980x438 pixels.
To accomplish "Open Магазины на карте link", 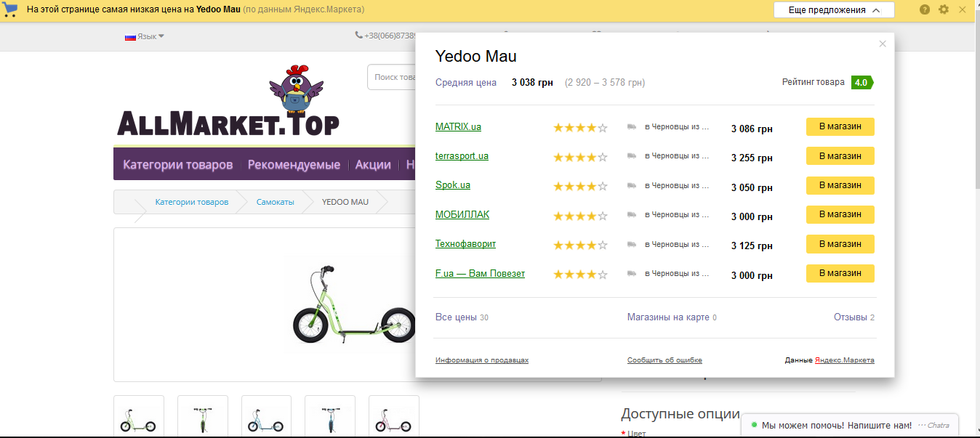I will pos(672,317).
